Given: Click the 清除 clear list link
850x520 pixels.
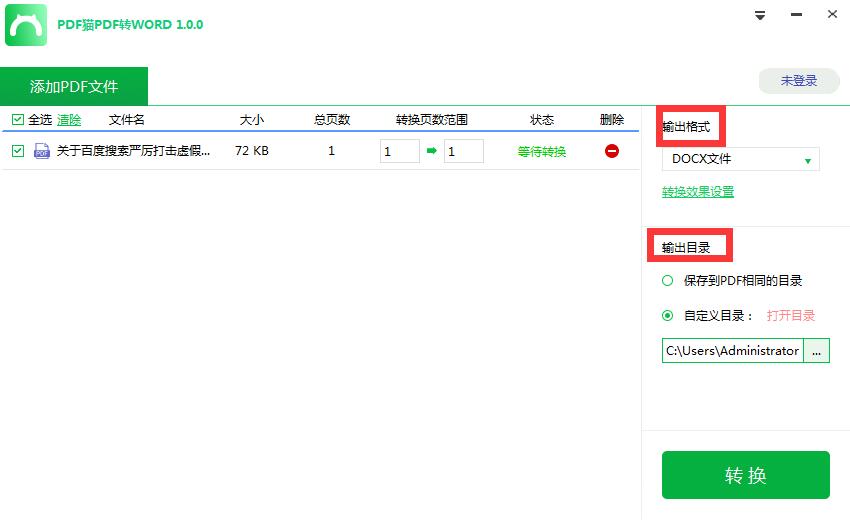Looking at the screenshot, I should click(x=69, y=120).
